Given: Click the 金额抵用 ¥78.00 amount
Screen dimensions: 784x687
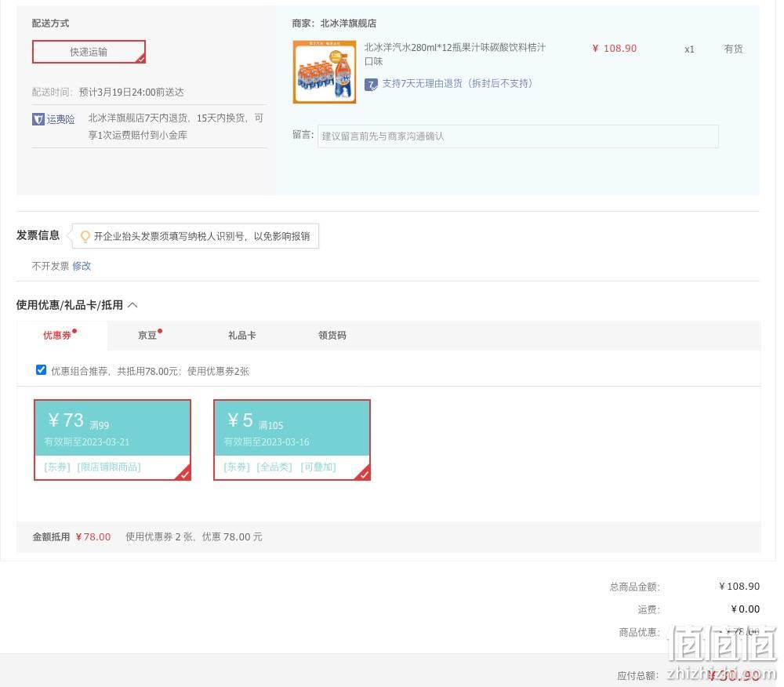Looking at the screenshot, I should 93,537.
